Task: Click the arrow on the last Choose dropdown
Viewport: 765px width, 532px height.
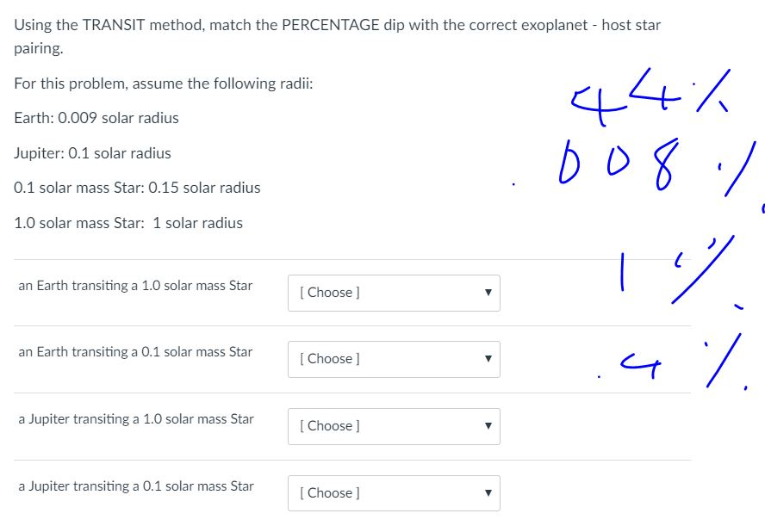Action: [x=488, y=492]
